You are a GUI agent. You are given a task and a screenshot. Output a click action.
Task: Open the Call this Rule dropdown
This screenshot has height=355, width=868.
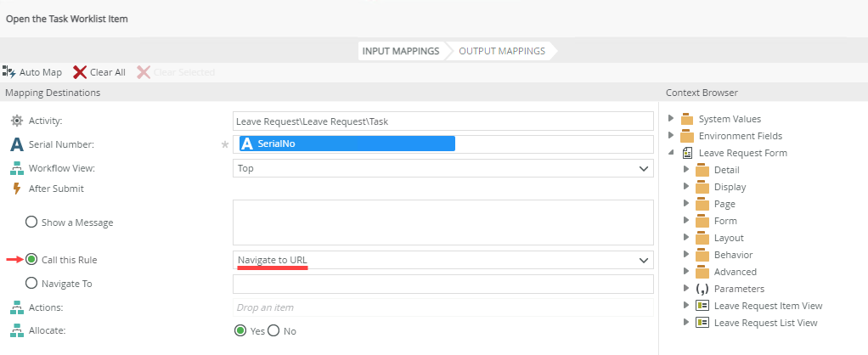[x=643, y=259]
